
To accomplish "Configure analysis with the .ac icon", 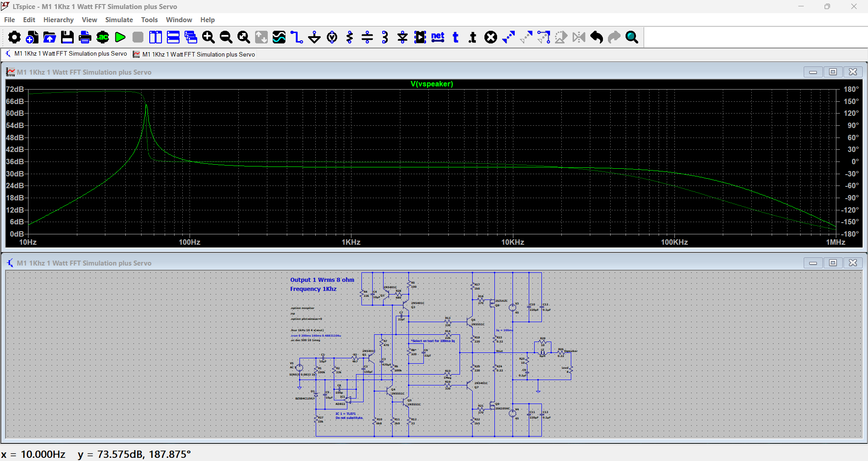I will (x=103, y=37).
